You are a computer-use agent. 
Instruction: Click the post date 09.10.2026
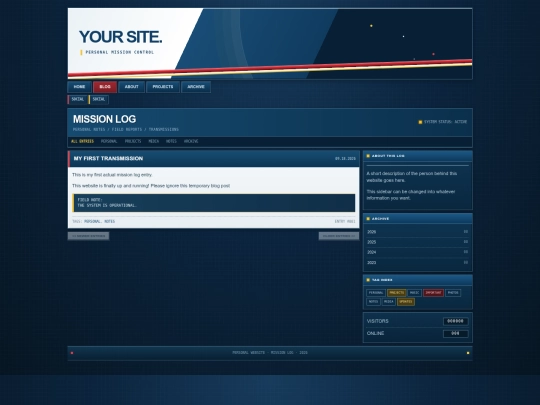345,159
